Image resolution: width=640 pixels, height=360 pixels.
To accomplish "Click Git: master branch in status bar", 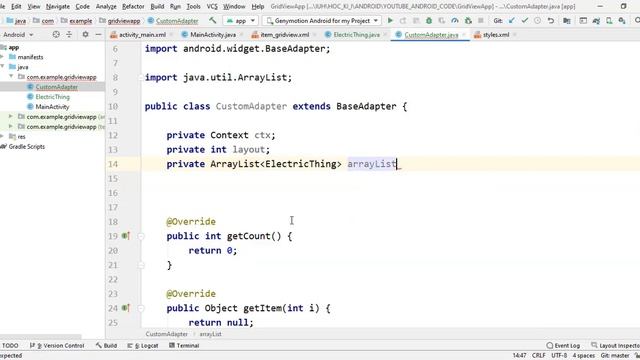I will [x=615, y=356].
